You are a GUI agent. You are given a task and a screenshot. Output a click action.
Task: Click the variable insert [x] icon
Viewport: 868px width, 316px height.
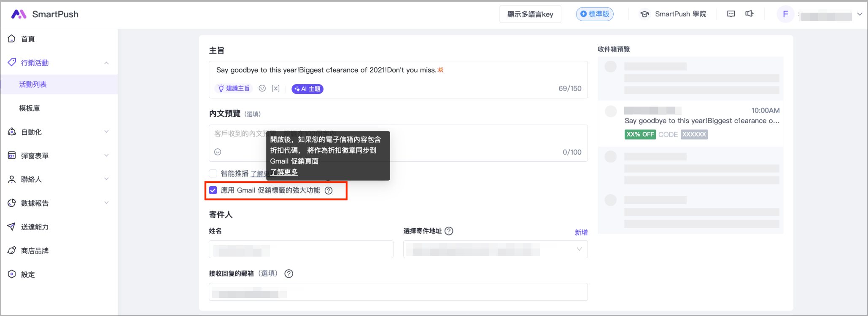(x=275, y=88)
